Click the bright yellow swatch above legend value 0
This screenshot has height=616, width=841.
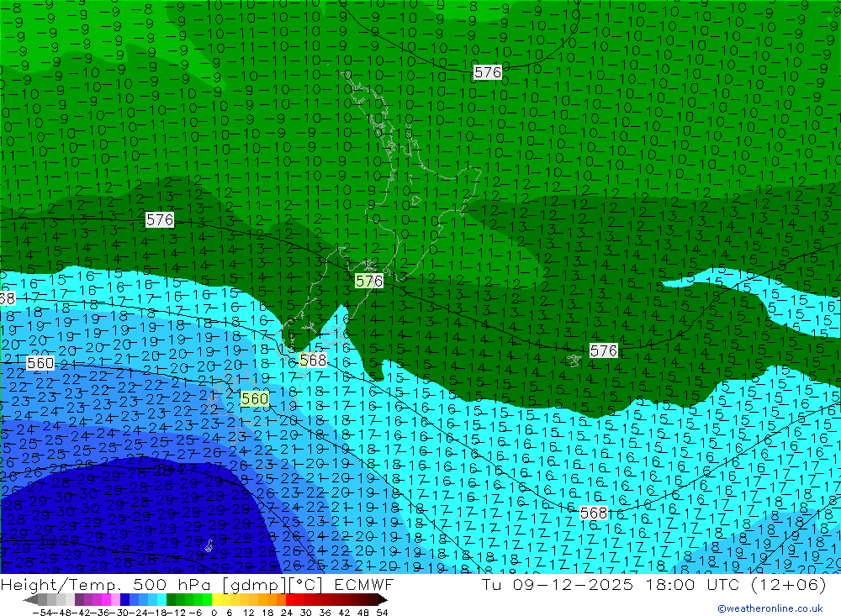217,599
